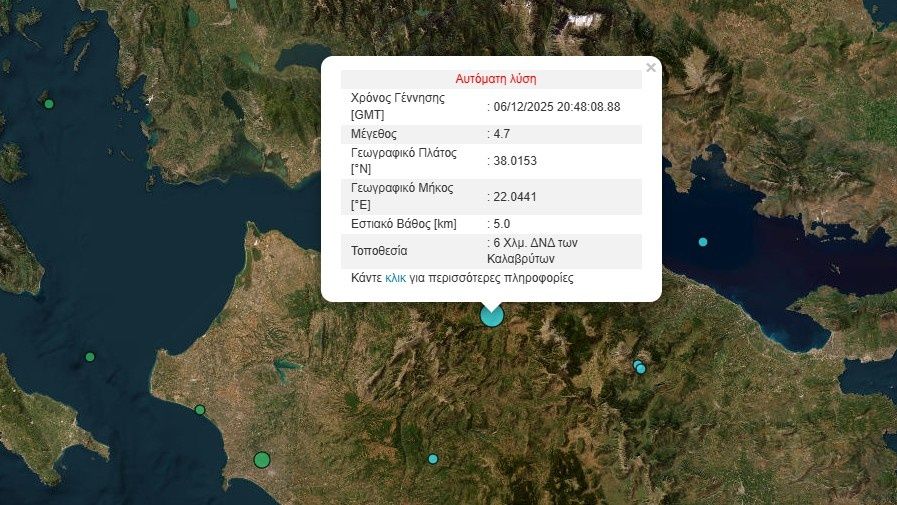Screen dimensions: 897x505
Task: Select the large green earthquake marker
Action: coord(262,460)
